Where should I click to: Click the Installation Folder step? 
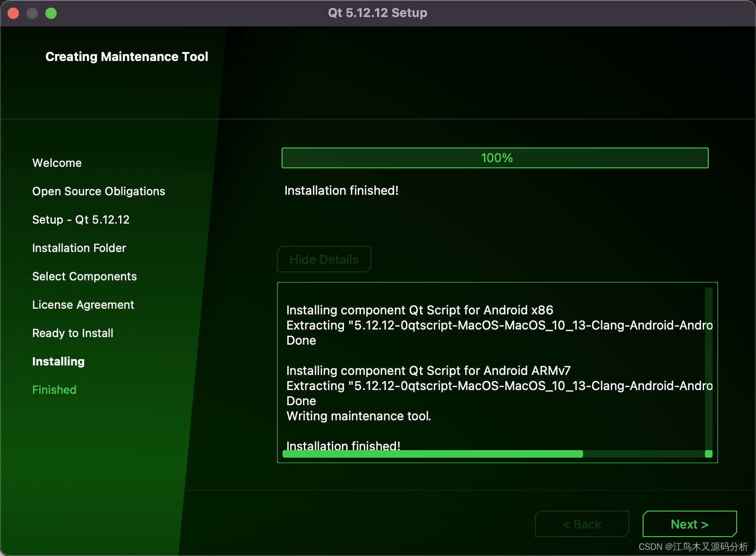click(x=79, y=248)
